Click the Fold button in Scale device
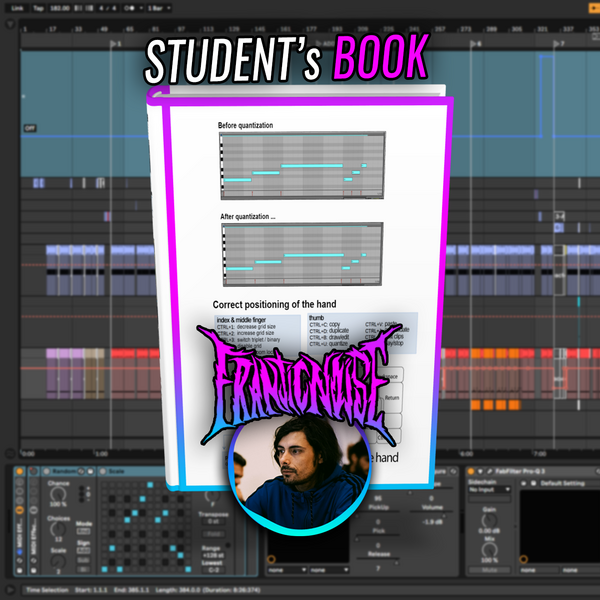The width and height of the screenshot is (600, 600). [x=213, y=534]
